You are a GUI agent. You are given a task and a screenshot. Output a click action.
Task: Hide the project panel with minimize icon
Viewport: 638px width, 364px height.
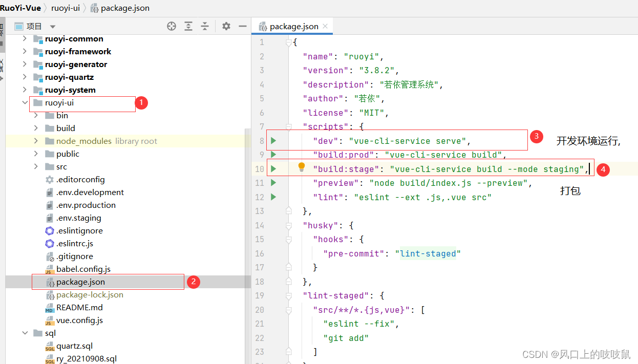coord(243,26)
